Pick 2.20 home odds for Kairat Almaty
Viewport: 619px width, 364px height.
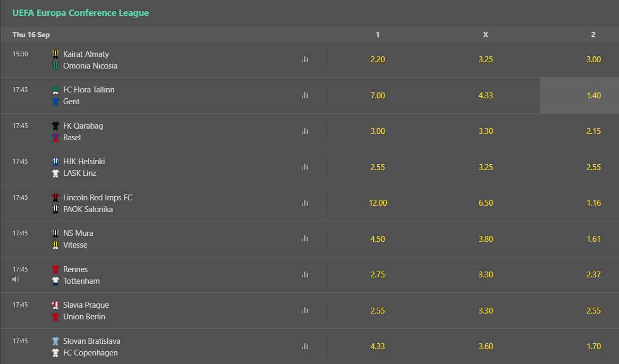377,60
